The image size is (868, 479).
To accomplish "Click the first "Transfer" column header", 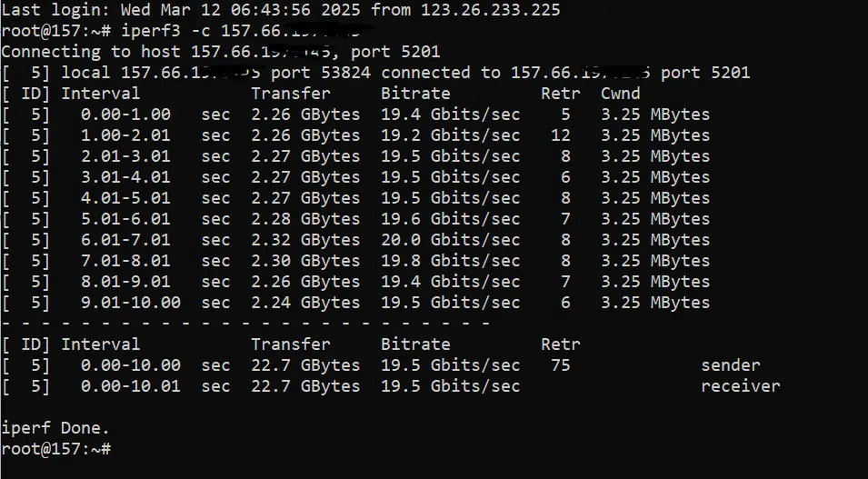I will coord(290,94).
